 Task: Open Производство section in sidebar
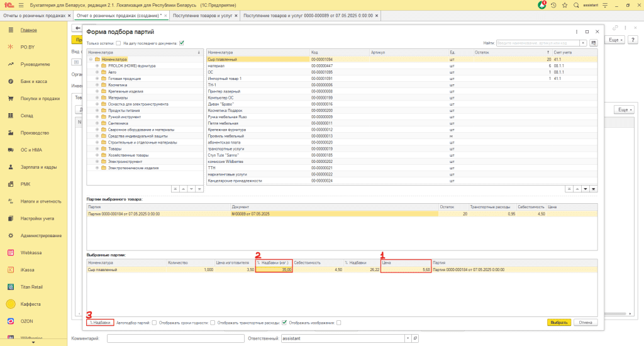pos(35,133)
